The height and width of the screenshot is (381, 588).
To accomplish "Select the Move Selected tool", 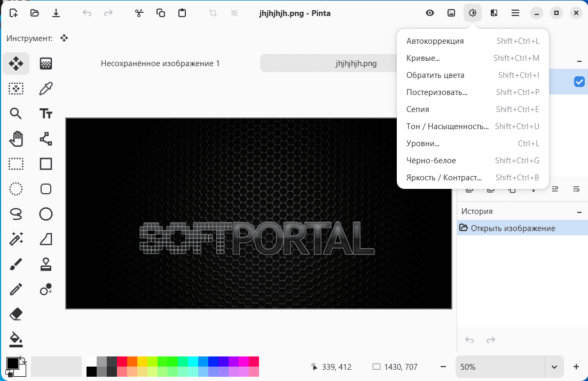I will (16, 63).
